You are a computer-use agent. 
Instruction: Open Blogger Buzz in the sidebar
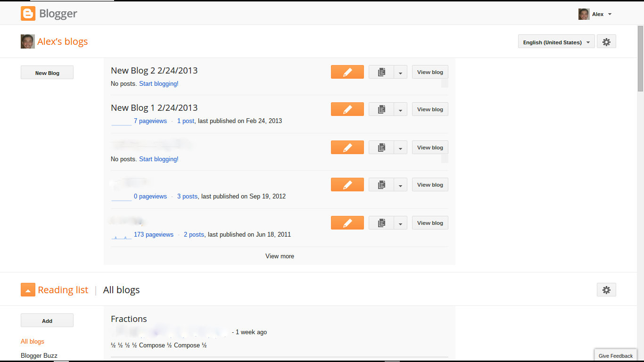(x=39, y=355)
